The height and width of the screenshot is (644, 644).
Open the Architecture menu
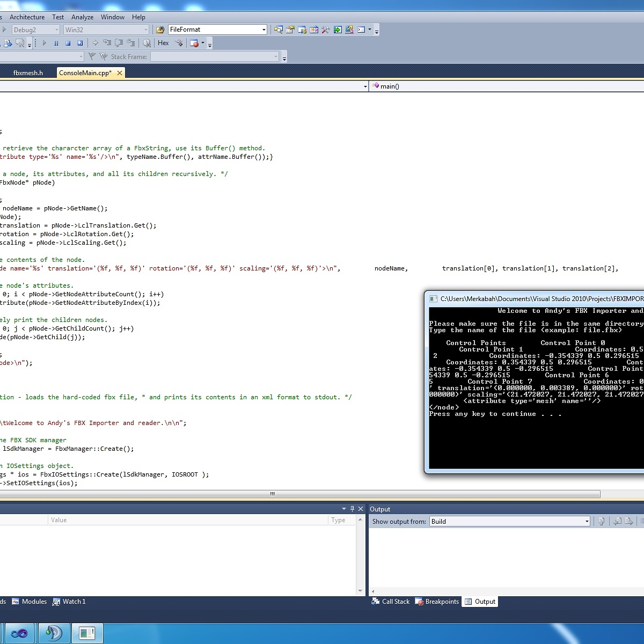click(27, 17)
